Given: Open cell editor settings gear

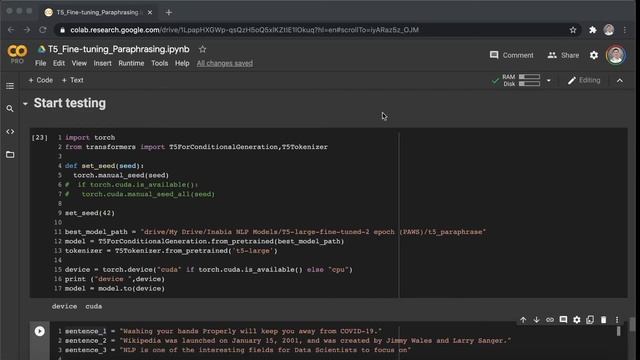Looking at the screenshot, I should 577,320.
